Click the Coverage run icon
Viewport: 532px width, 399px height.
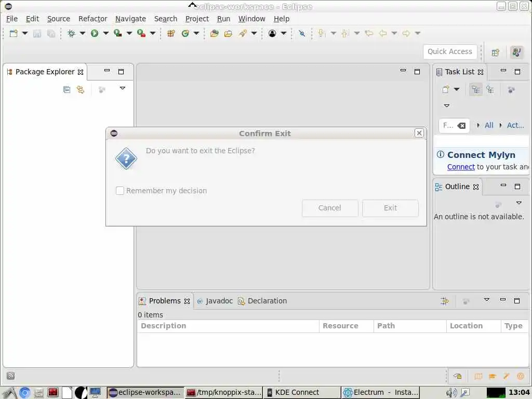click(118, 33)
